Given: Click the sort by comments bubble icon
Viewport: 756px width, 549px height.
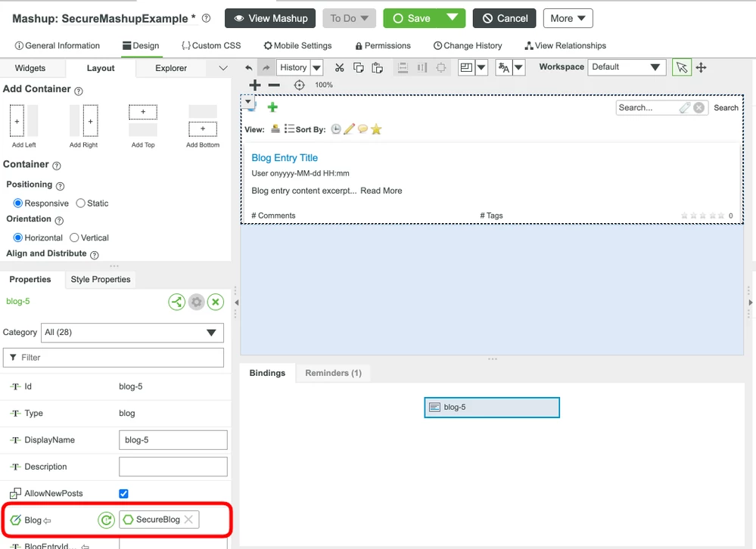Looking at the screenshot, I should pyautogui.click(x=362, y=129).
